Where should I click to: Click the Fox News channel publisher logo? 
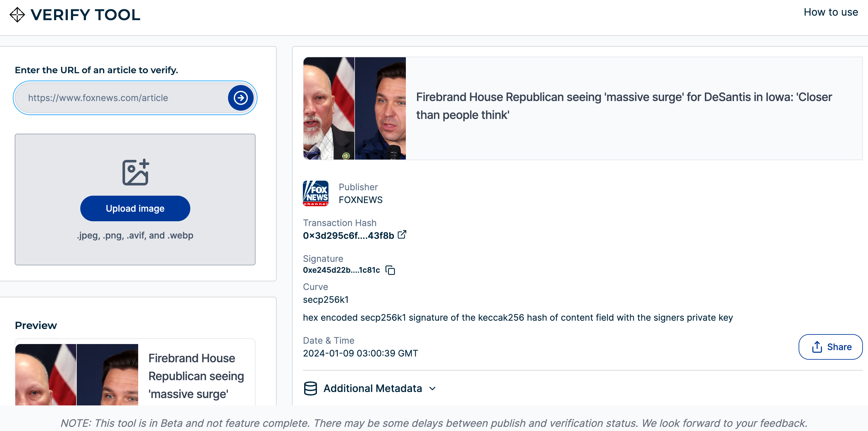316,193
